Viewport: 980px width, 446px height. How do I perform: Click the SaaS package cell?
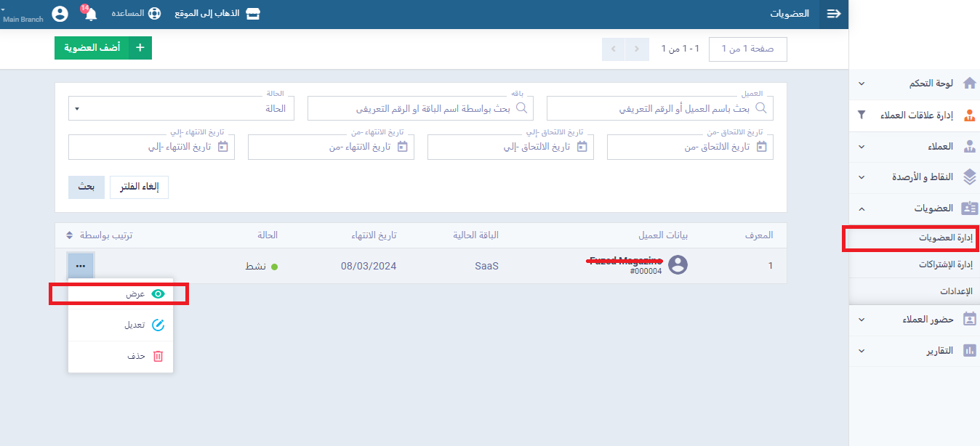pyautogui.click(x=486, y=266)
